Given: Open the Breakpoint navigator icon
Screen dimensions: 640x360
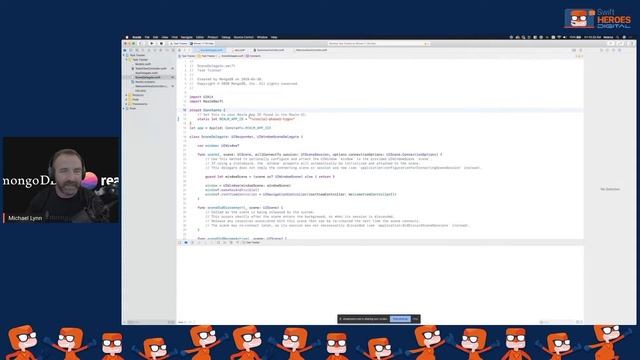Looking at the screenshot, I should coord(167,50).
